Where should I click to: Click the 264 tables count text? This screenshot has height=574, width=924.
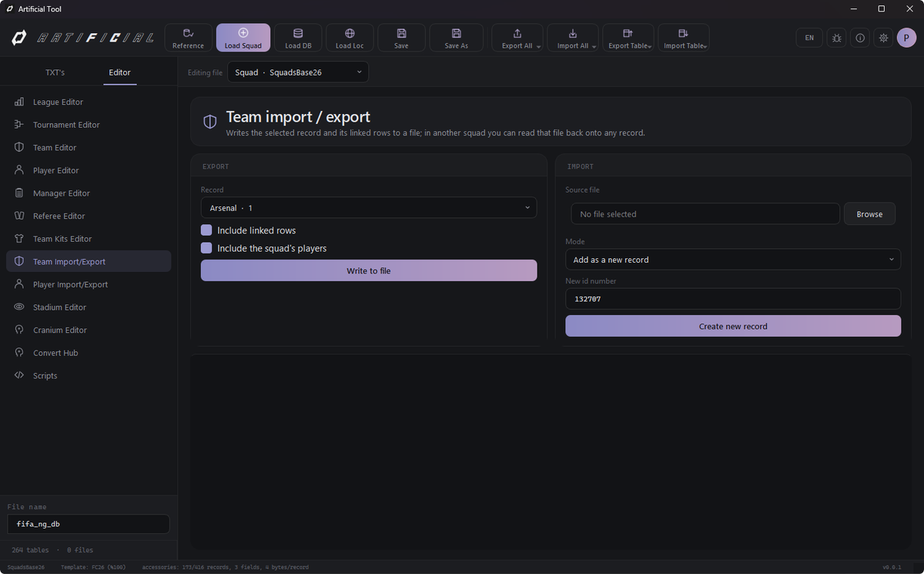[x=30, y=550]
